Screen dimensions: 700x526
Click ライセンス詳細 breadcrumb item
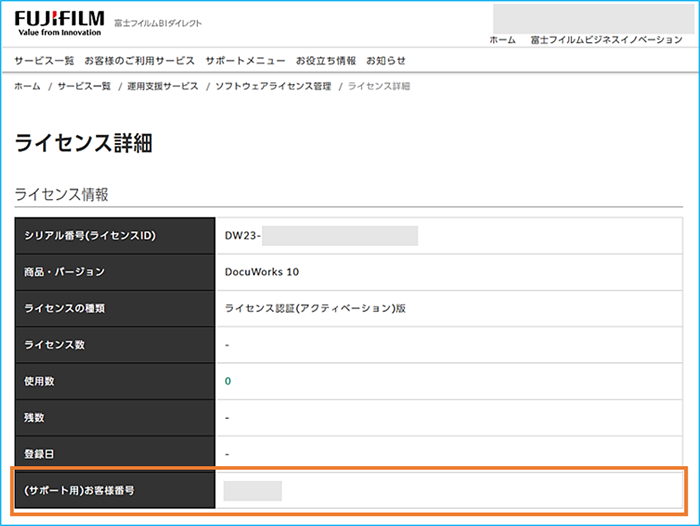click(x=379, y=86)
